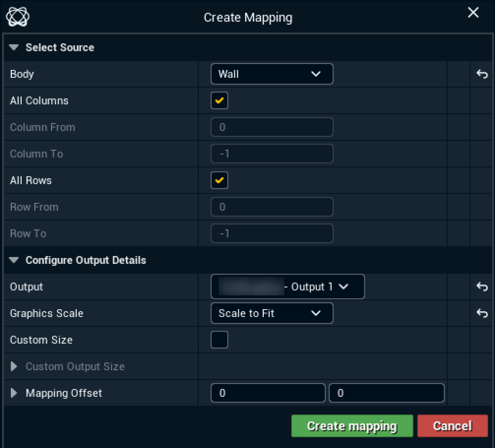The height and width of the screenshot is (448, 495).
Task: Reset Graphics Scale with revert arrow
Action: pyautogui.click(x=482, y=314)
